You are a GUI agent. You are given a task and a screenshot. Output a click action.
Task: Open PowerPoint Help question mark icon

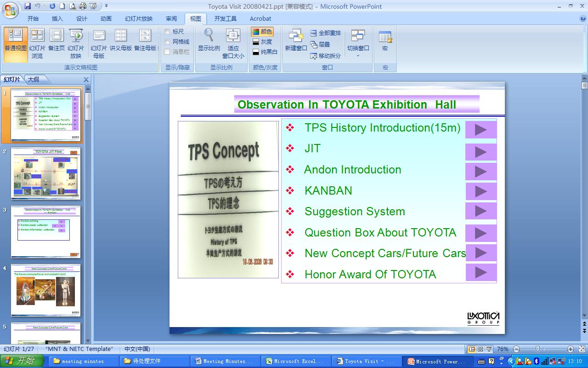583,19
